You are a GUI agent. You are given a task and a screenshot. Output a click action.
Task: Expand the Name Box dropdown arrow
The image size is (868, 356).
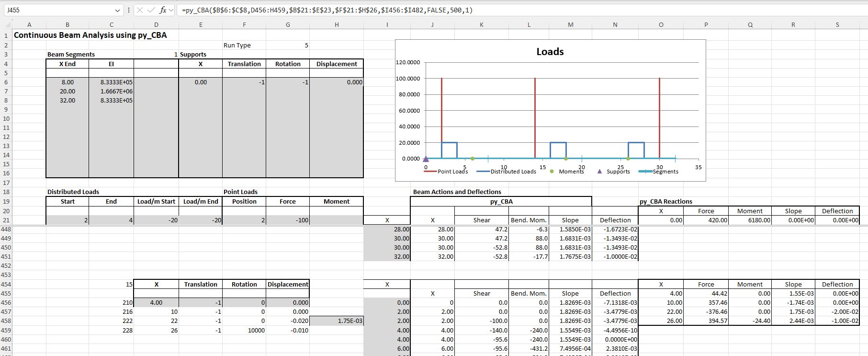coord(118,10)
